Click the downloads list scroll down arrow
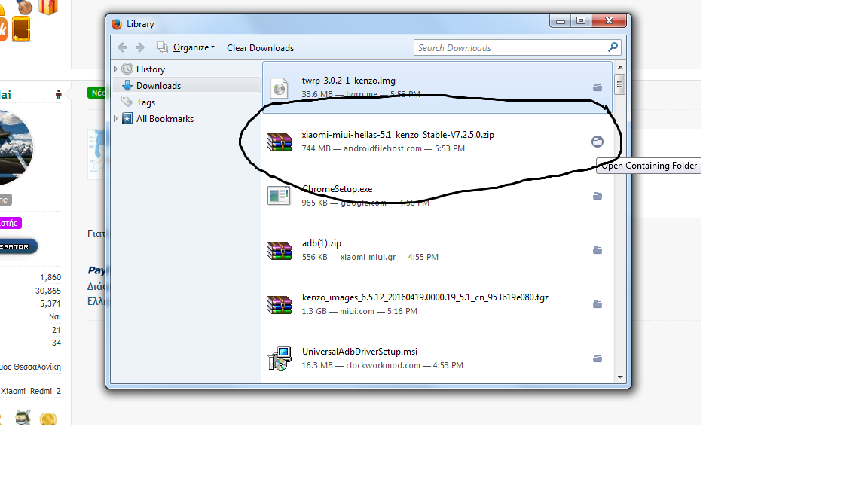 [620, 377]
